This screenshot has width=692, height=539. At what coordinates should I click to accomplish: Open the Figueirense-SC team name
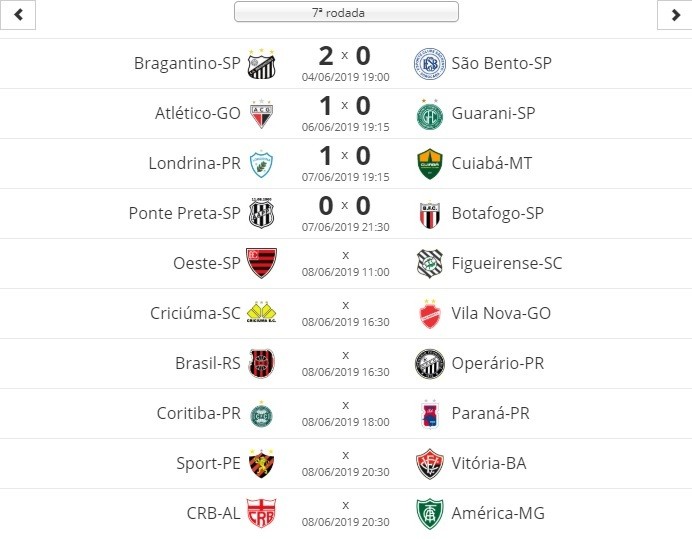click(507, 264)
